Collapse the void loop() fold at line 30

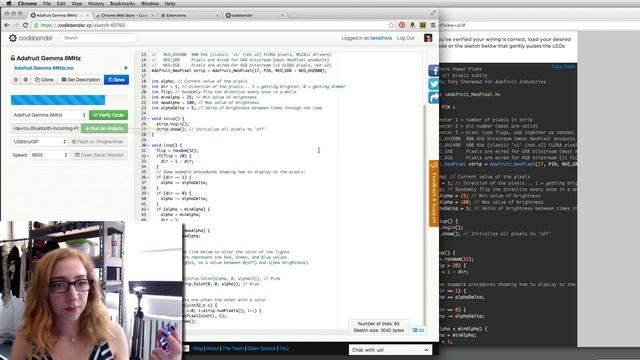pos(148,145)
